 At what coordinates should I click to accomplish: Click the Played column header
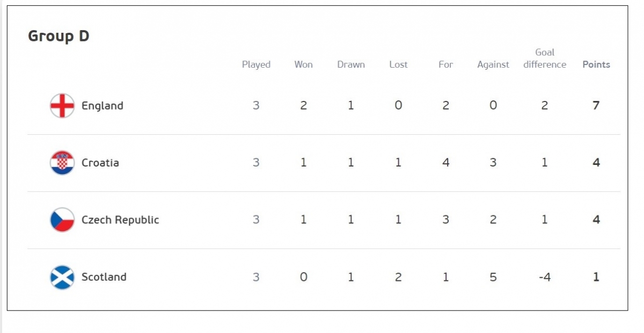coord(256,64)
